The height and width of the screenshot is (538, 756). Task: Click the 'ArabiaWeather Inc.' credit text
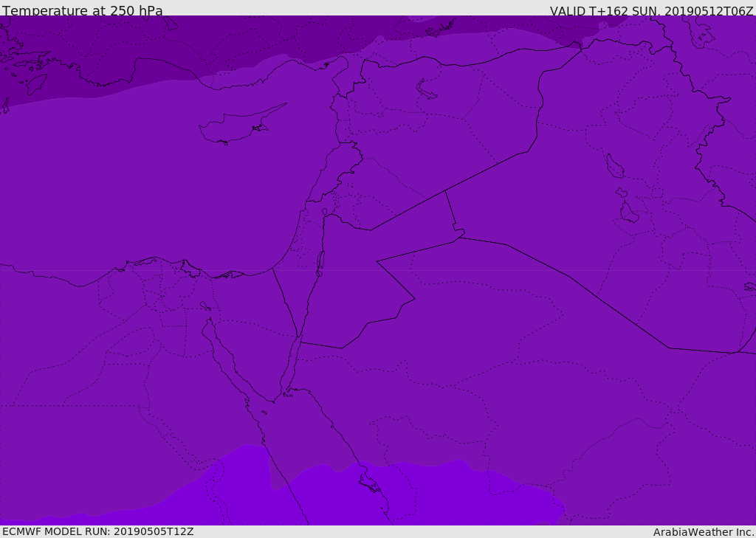tap(704, 532)
